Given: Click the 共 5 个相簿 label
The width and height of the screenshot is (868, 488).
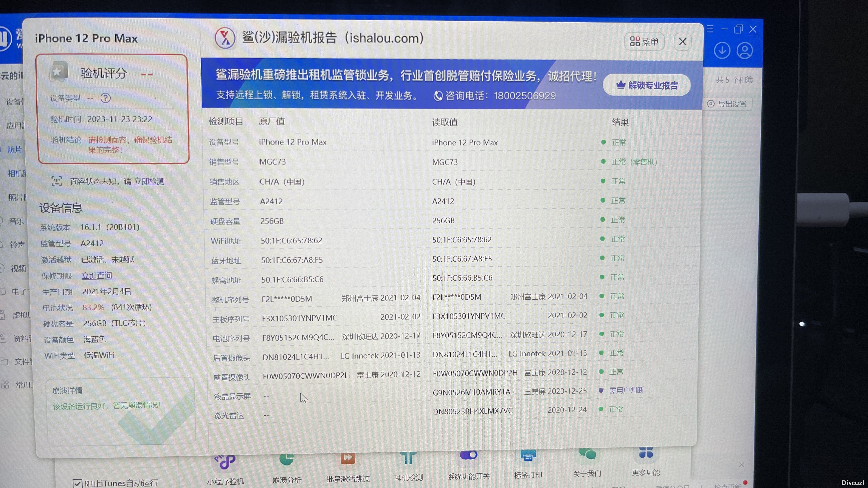Looking at the screenshot, I should [x=734, y=80].
